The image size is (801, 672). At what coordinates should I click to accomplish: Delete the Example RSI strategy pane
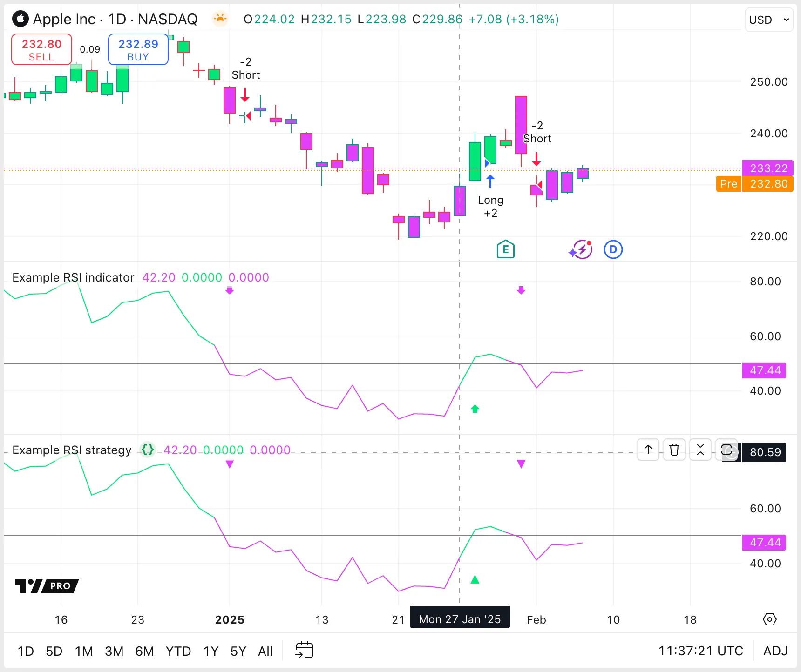[674, 450]
